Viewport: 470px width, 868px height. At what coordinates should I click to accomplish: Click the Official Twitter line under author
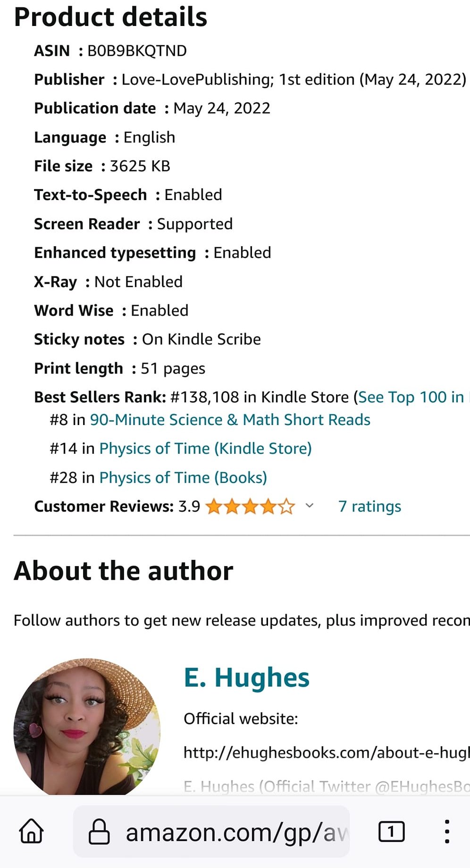point(326,786)
